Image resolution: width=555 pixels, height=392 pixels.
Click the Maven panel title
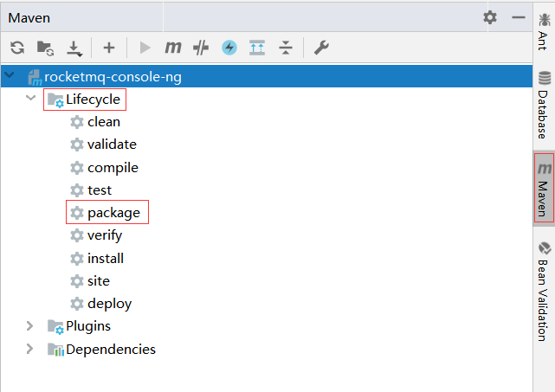pyautogui.click(x=29, y=17)
